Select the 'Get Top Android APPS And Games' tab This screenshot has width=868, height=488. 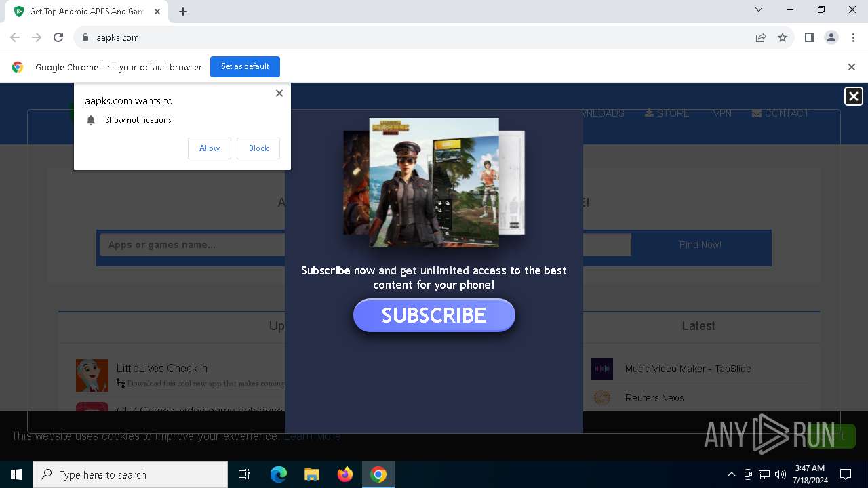tap(87, 12)
